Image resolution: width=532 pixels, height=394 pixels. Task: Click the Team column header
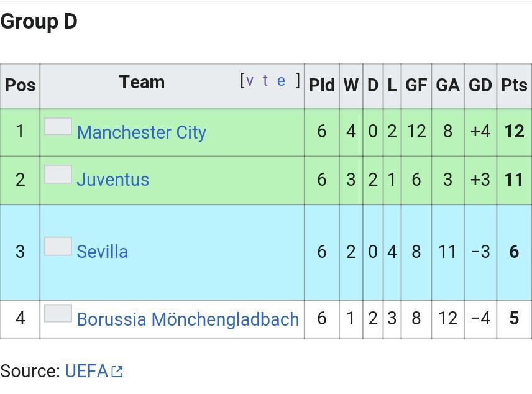[x=142, y=82]
